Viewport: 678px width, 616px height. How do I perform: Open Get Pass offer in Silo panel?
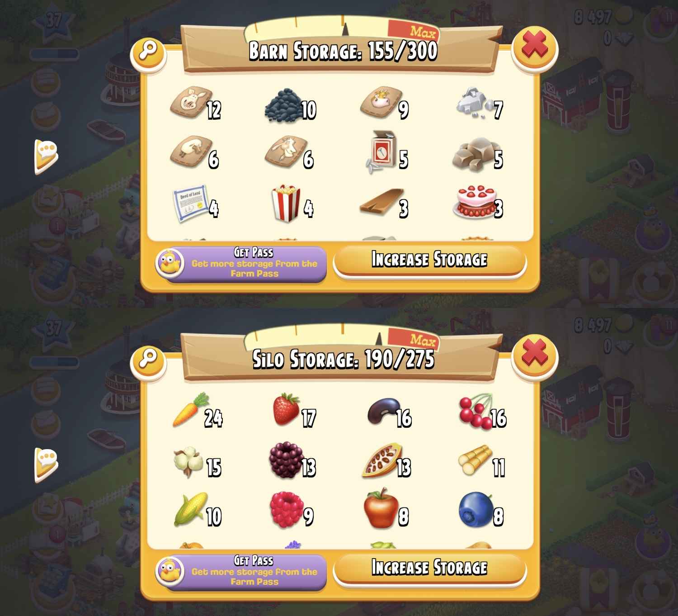tap(240, 572)
